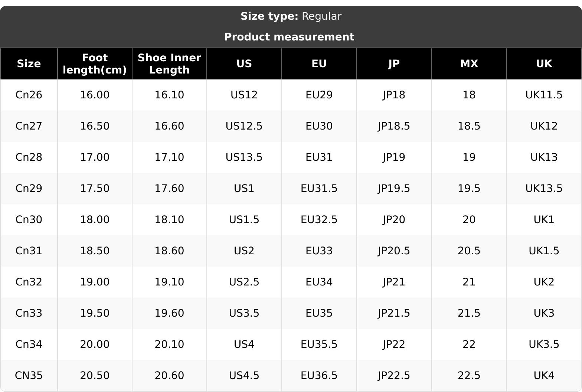Click the US12.5 cell
The image size is (582, 392).
[x=244, y=126]
